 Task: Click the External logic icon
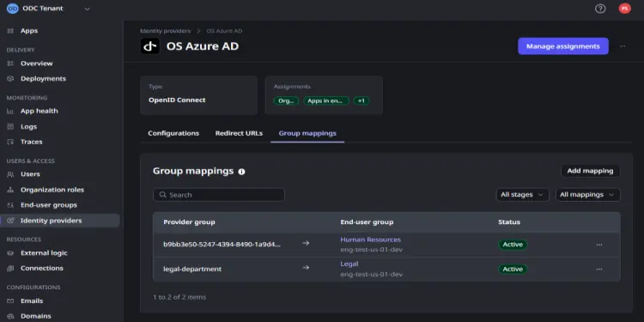tap(10, 253)
